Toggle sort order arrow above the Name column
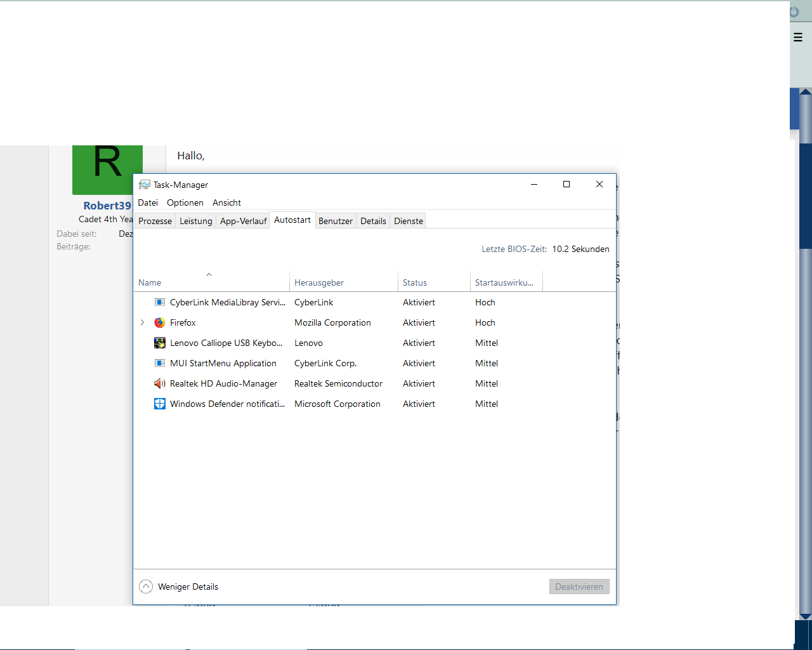 pos(209,274)
